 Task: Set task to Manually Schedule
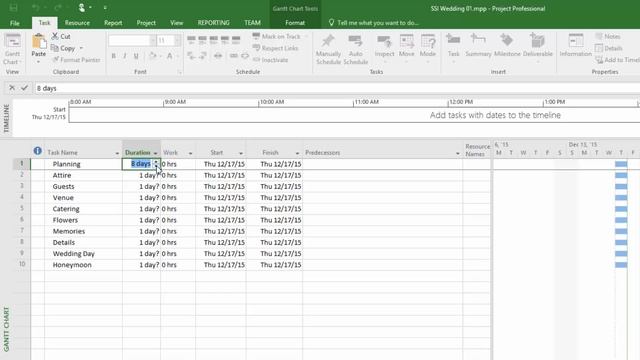tap(328, 49)
